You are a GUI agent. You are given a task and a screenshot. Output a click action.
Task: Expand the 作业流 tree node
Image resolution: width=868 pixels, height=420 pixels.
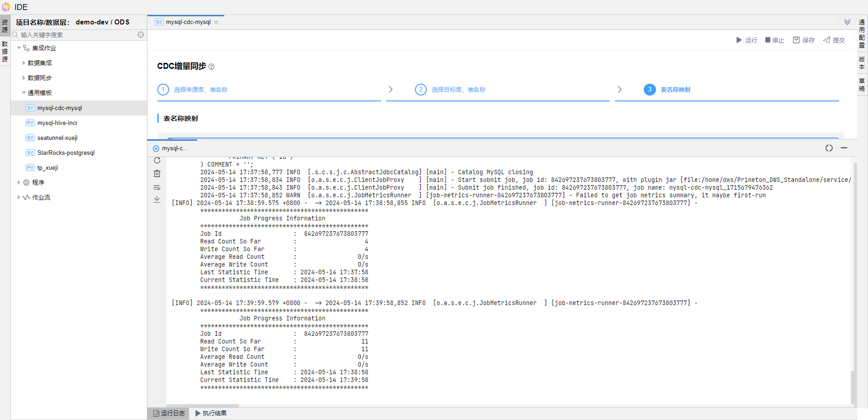[19, 197]
